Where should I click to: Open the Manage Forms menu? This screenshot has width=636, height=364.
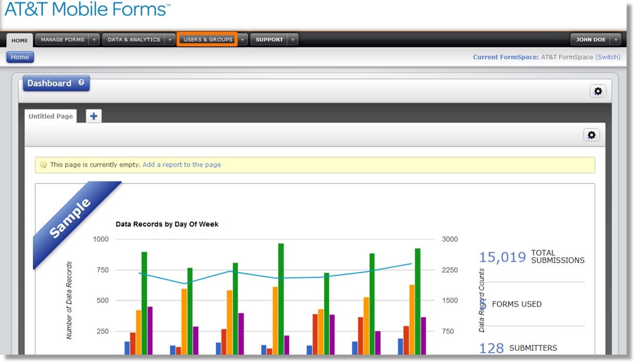(x=63, y=40)
